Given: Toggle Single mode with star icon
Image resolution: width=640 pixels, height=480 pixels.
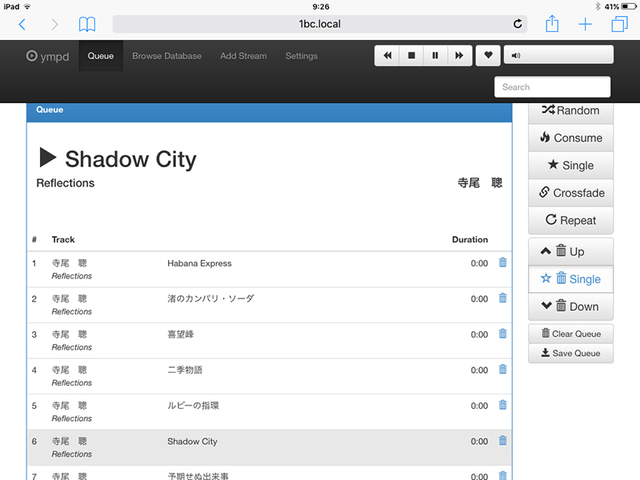Looking at the screenshot, I should pyautogui.click(x=571, y=165).
